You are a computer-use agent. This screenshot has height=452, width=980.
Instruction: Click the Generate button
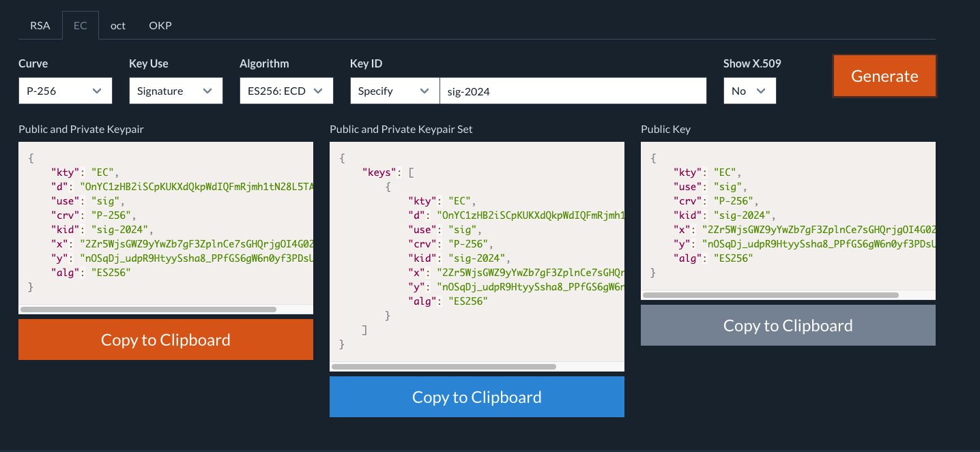pyautogui.click(x=884, y=76)
